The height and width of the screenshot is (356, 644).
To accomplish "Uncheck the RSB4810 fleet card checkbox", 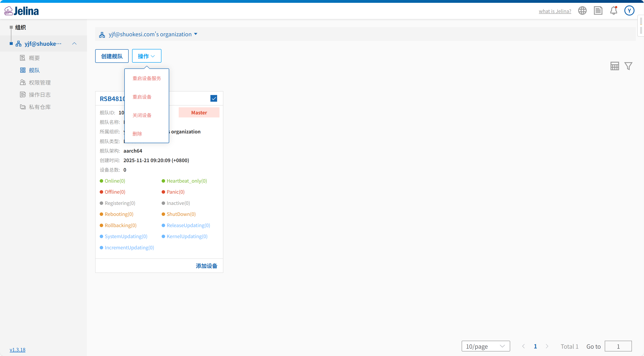I will click(213, 98).
